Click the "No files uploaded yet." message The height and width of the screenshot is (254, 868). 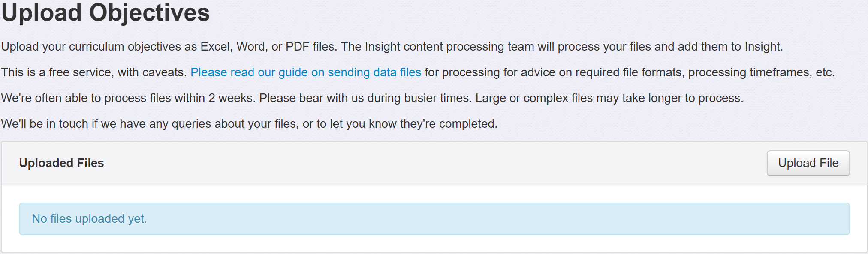(x=89, y=219)
